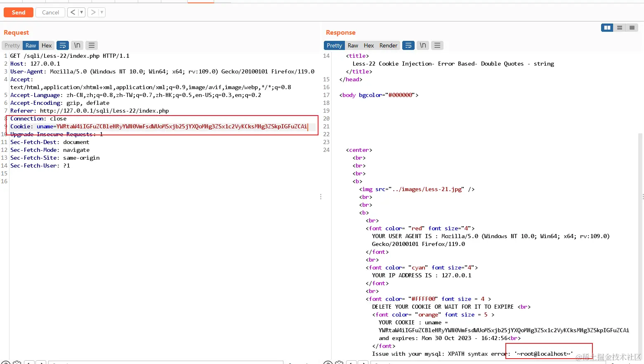The height and width of the screenshot is (364, 644).
Task: Open Response panel hamburger options menu
Action: [437, 45]
